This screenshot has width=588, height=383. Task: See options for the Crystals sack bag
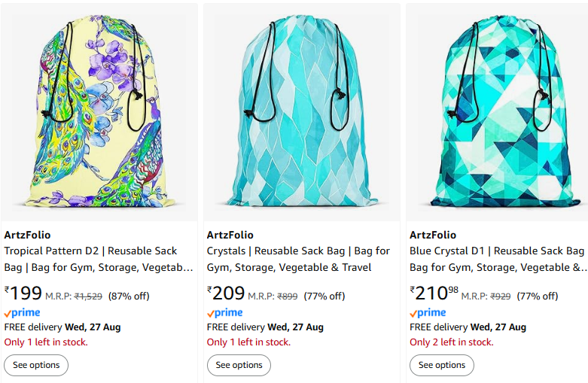(239, 365)
